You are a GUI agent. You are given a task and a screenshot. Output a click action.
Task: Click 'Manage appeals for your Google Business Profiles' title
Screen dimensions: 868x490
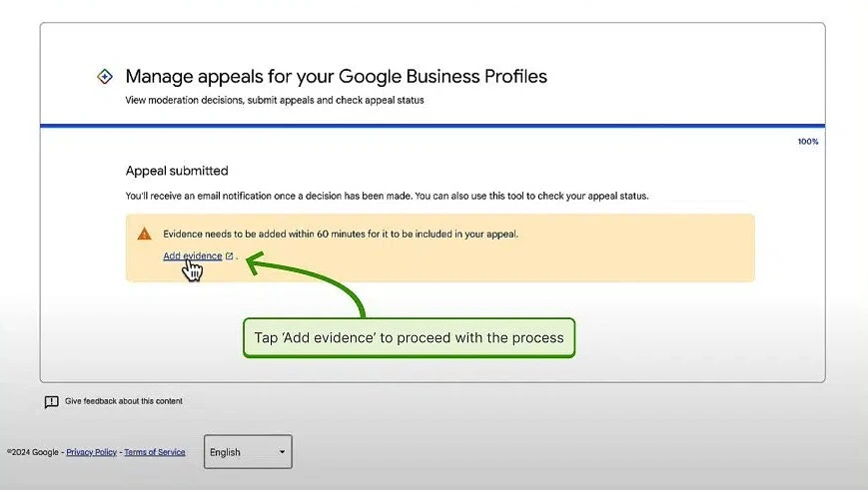tap(336, 76)
